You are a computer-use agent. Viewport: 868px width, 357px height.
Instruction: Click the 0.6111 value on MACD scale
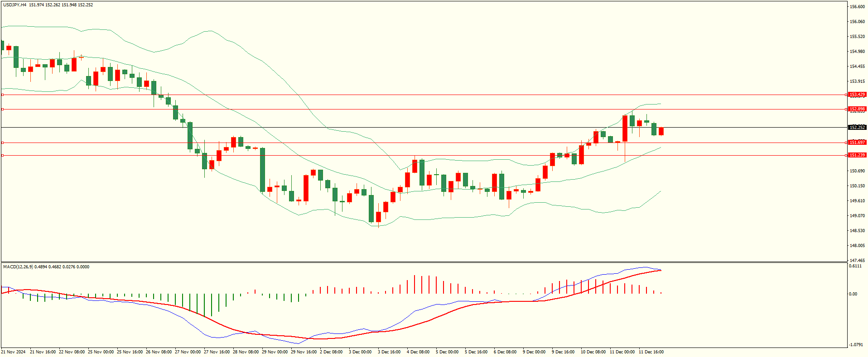(855, 267)
